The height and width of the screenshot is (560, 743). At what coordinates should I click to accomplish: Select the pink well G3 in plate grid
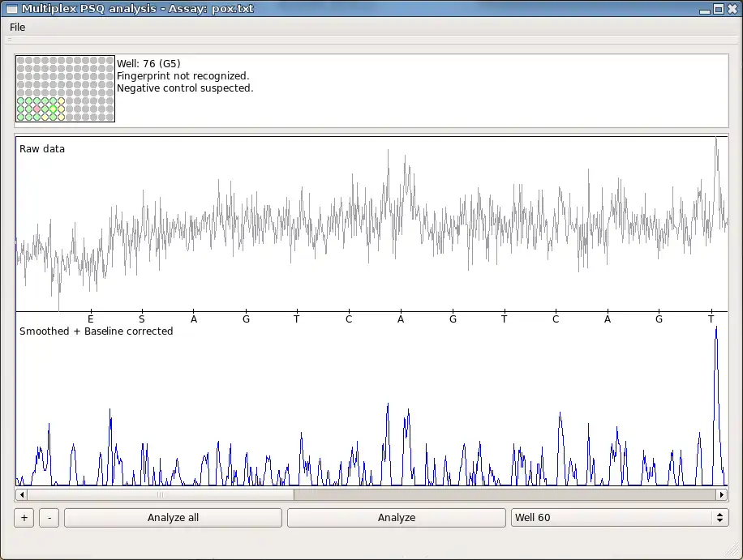tap(37, 109)
